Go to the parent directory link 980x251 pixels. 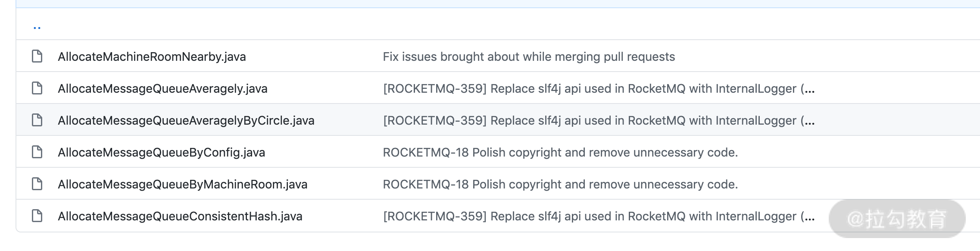coord(37,28)
